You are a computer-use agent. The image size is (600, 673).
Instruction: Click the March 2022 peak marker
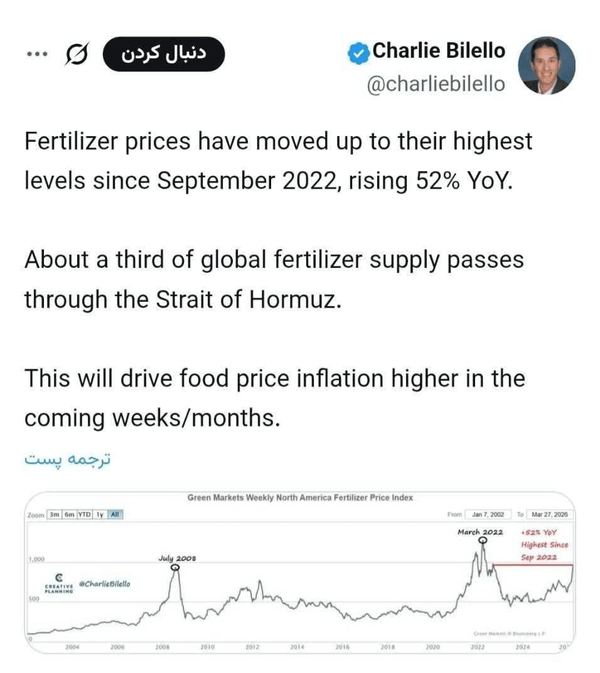click(483, 541)
